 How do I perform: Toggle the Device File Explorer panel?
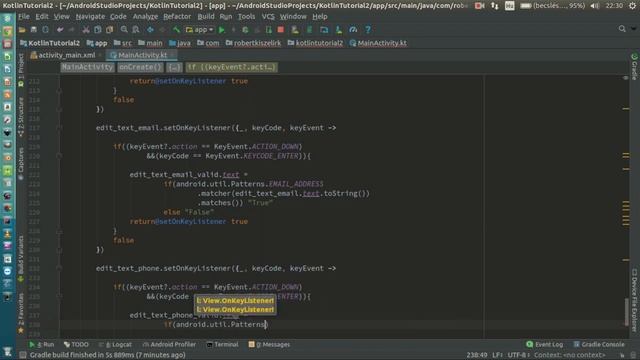click(x=634, y=300)
